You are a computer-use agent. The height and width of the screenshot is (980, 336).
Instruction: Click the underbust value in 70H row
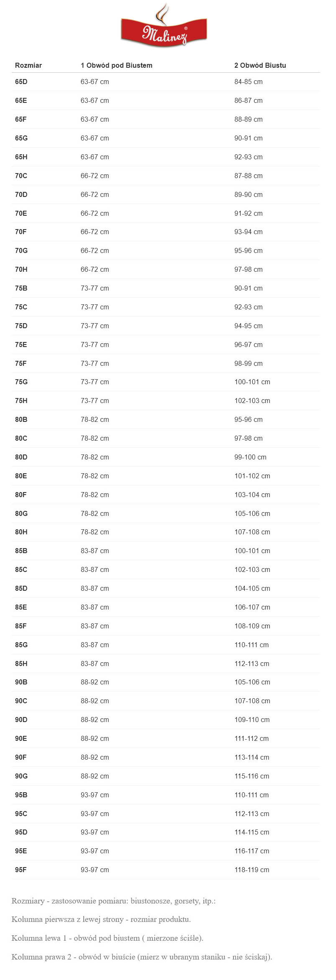coord(95,269)
